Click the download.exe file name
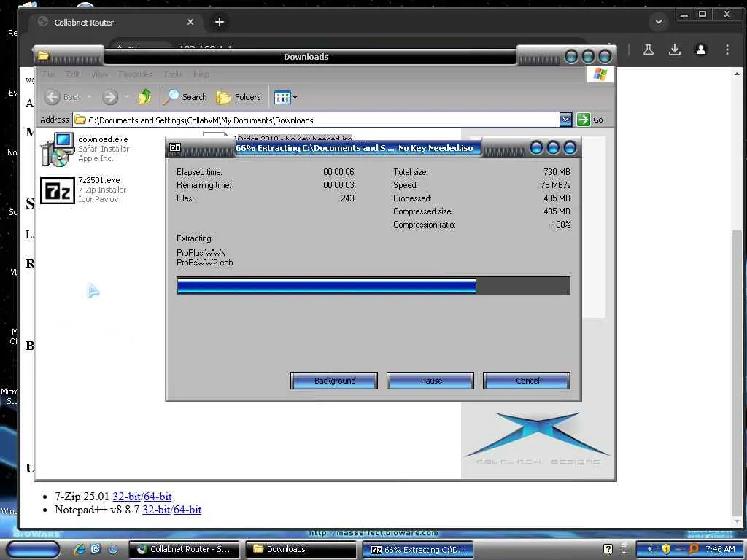Screen dimensions: 747x560 (103, 139)
